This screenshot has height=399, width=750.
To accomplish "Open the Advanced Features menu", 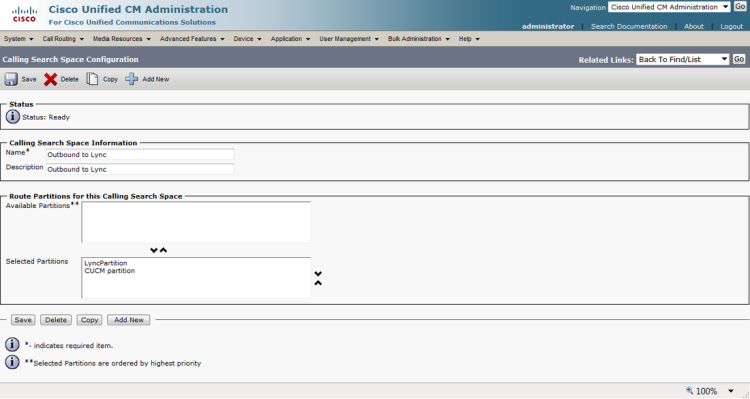I will (192, 39).
